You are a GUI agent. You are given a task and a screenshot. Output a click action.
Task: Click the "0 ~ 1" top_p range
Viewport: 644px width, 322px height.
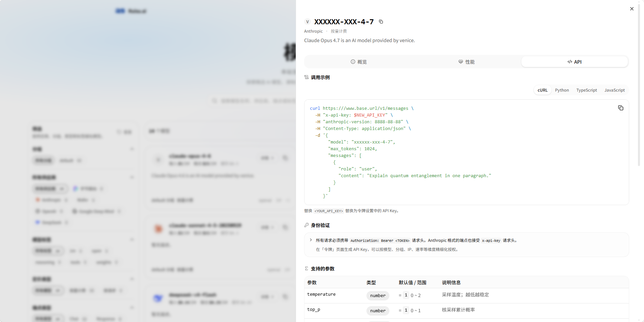coord(416,311)
